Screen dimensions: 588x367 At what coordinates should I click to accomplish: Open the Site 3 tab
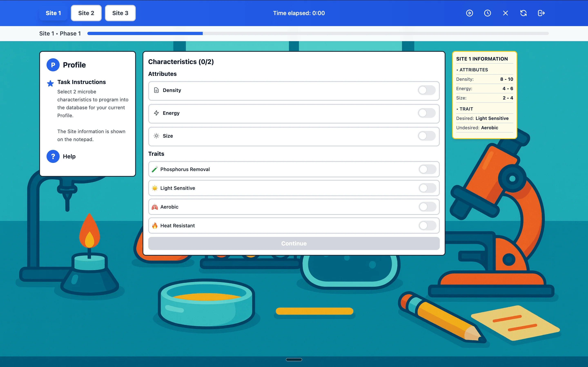(120, 13)
